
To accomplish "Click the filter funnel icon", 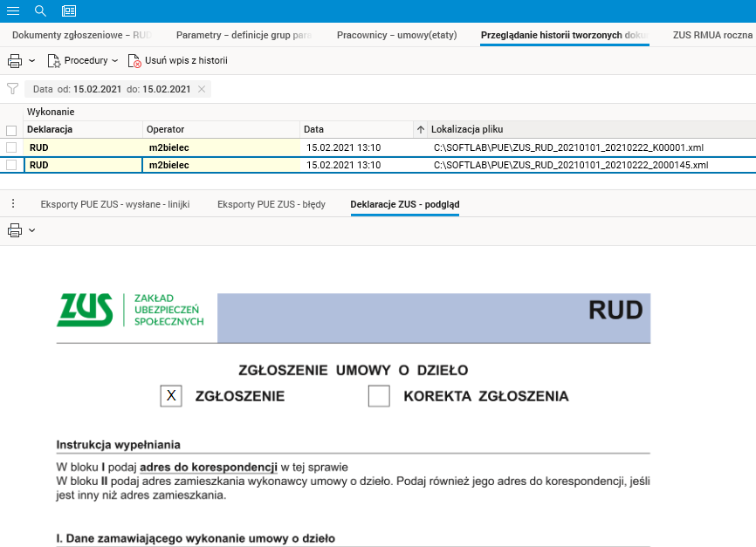I will click(12, 89).
